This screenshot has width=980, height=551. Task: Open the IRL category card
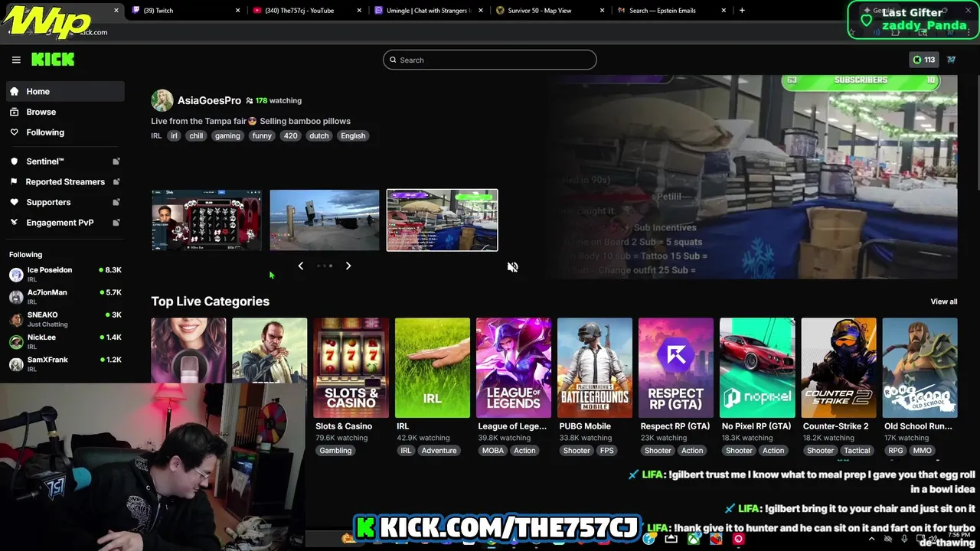(433, 368)
